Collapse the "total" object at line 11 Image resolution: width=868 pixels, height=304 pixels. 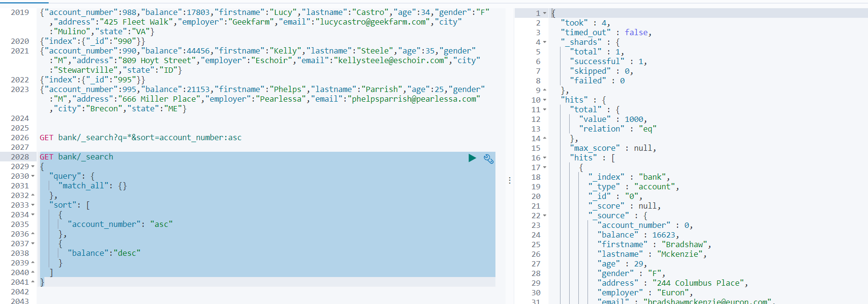[x=545, y=110]
